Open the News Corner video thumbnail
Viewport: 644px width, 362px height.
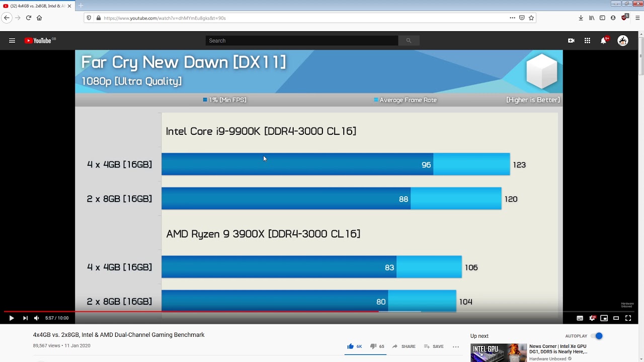(x=499, y=353)
